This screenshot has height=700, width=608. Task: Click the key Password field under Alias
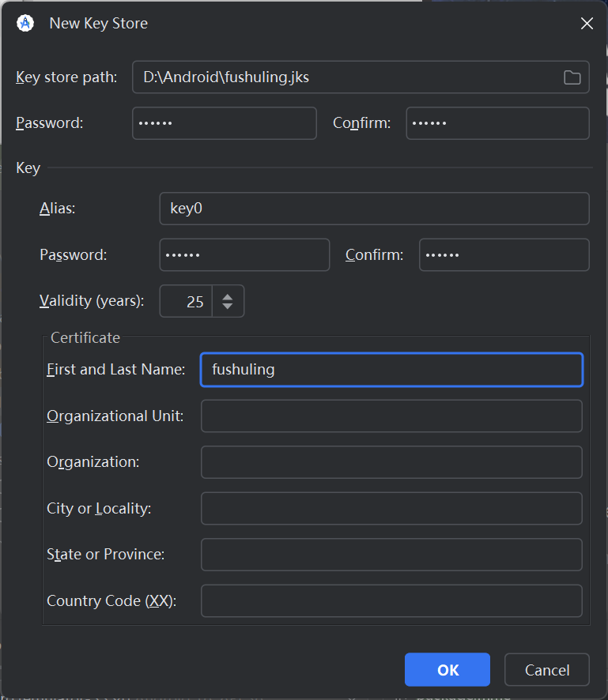click(244, 255)
